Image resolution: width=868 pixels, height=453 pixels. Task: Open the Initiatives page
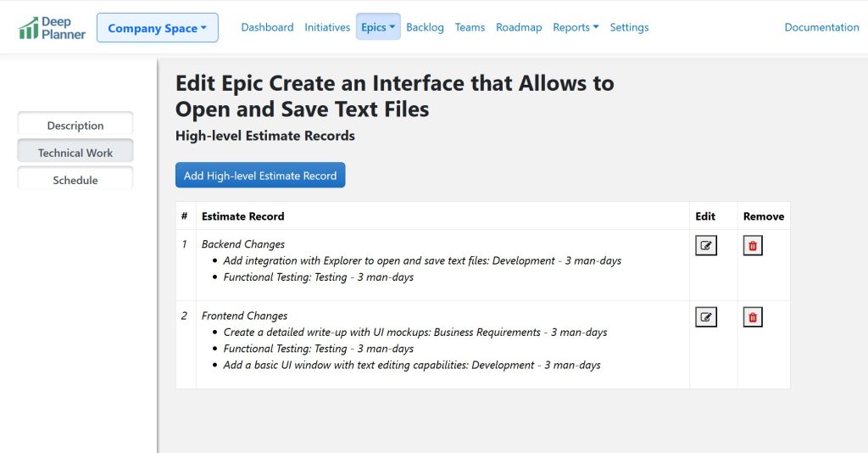[x=327, y=27]
